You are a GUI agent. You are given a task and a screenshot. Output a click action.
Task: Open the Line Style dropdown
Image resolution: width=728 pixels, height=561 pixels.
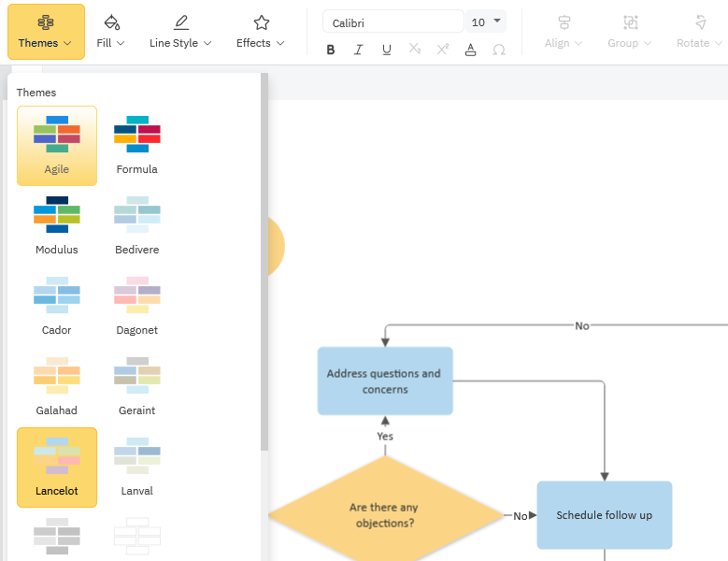coord(180,32)
